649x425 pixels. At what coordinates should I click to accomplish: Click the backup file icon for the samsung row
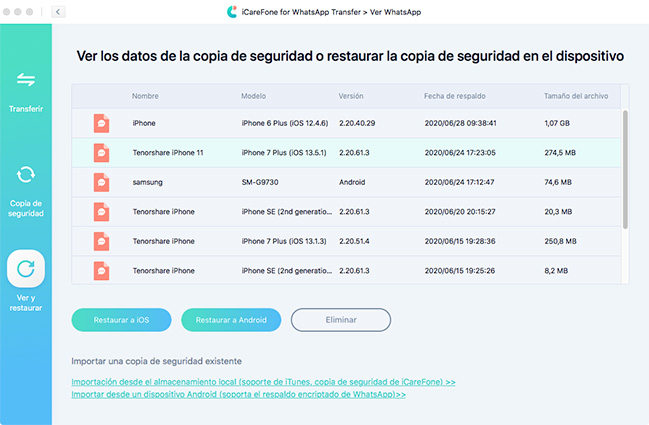click(101, 182)
